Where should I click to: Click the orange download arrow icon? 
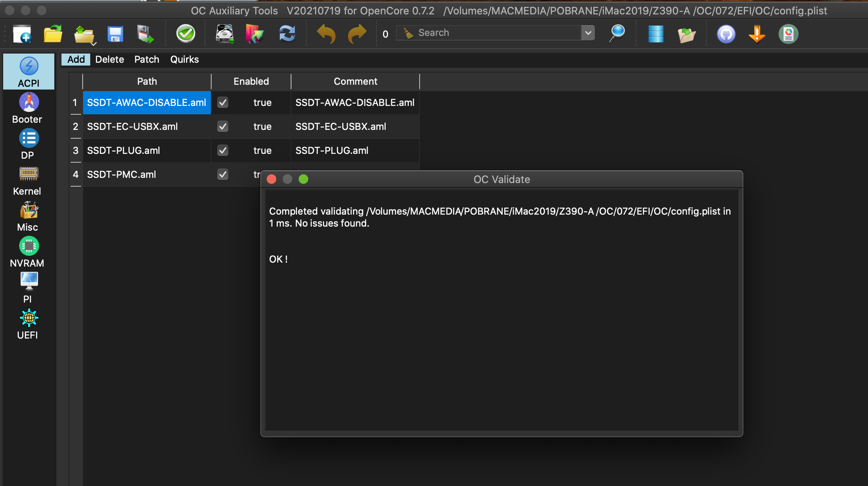[x=757, y=34]
